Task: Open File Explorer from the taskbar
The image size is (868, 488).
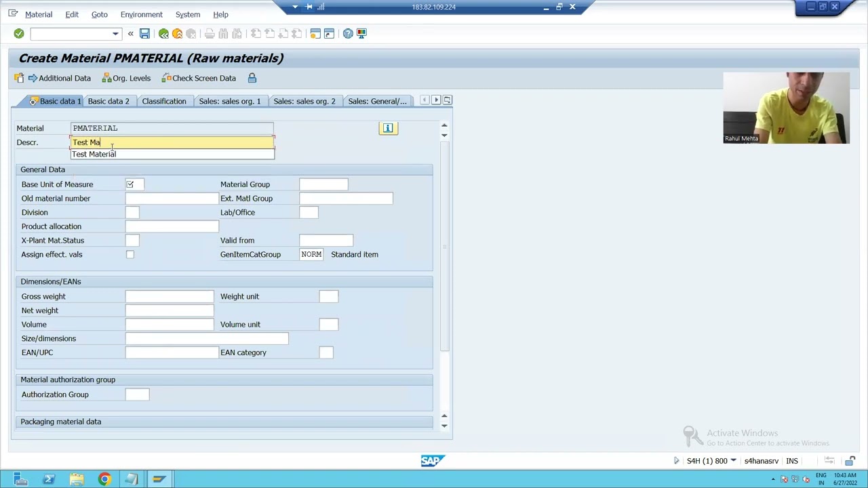Action: 77,479
